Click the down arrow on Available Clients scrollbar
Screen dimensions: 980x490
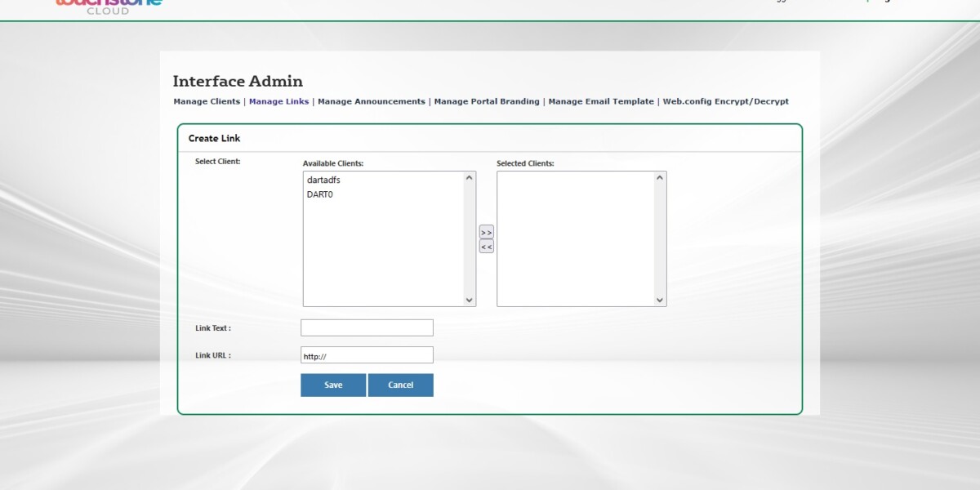(x=470, y=300)
